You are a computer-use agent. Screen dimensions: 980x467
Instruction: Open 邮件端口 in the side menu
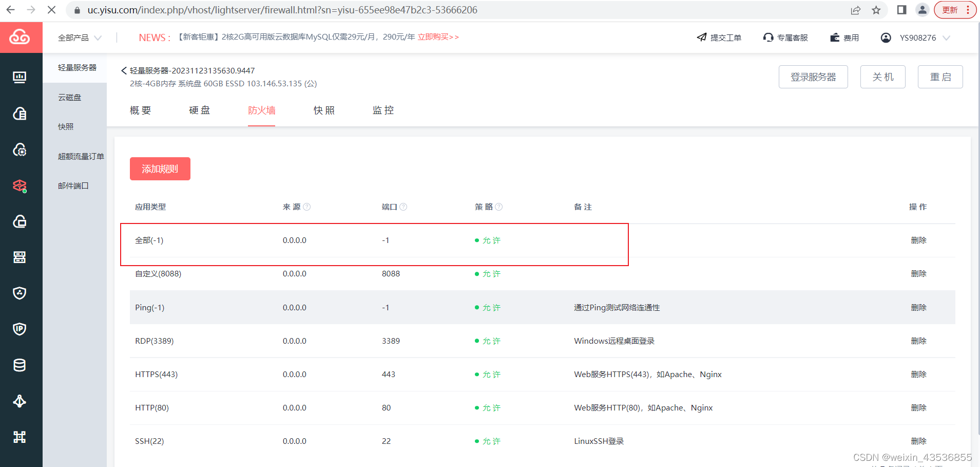(73, 185)
